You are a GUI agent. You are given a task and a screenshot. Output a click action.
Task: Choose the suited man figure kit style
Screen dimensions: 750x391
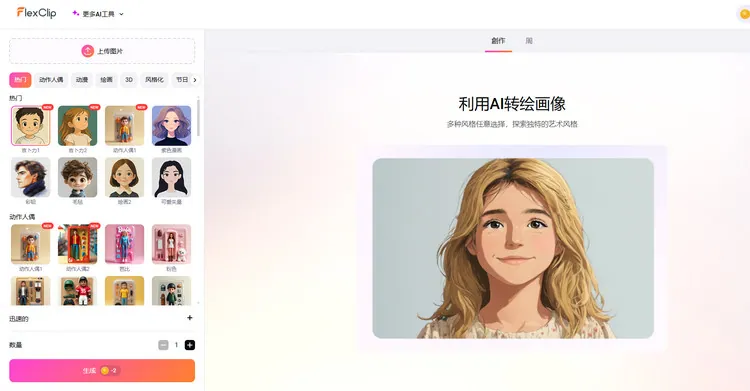[x=31, y=291]
